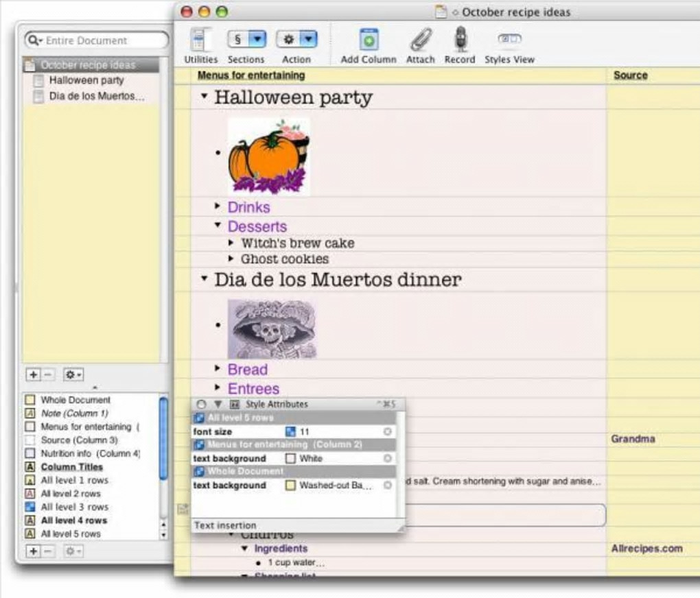This screenshot has height=598, width=700.
Task: Add a style with lower plus button
Action: [x=34, y=551]
